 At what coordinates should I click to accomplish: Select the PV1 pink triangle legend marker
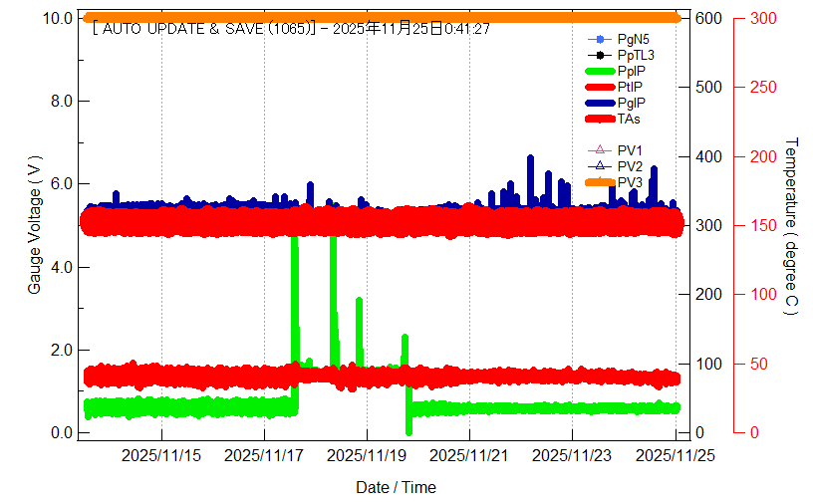click(600, 150)
